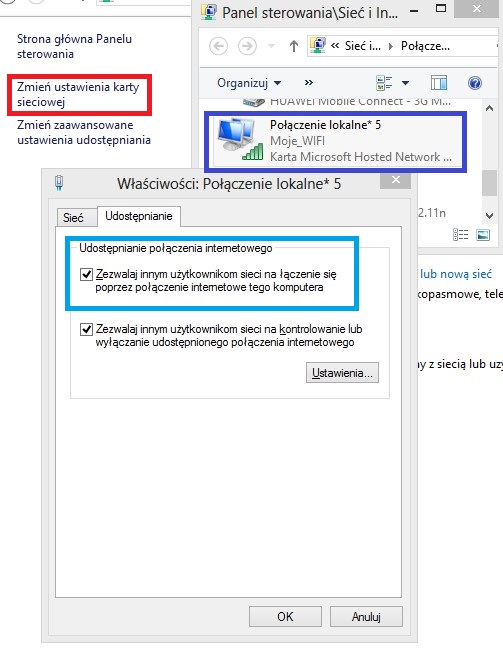
Task: Uncheck allow users to control shared connection
Action: 86,329
